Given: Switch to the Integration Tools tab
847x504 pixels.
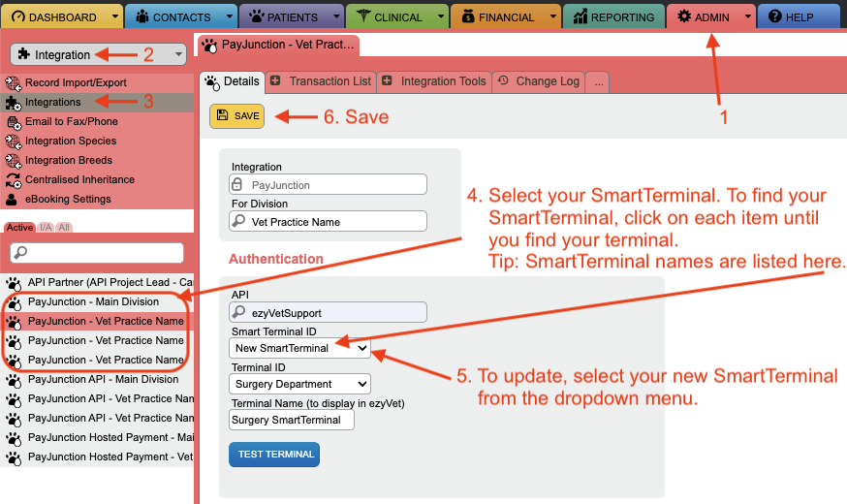Looking at the screenshot, I should click(x=434, y=81).
